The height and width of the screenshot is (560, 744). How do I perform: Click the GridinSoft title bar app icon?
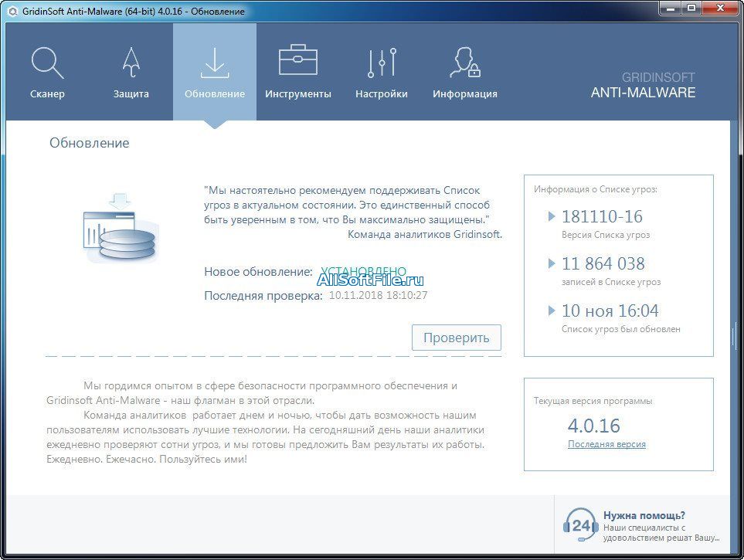(13, 11)
